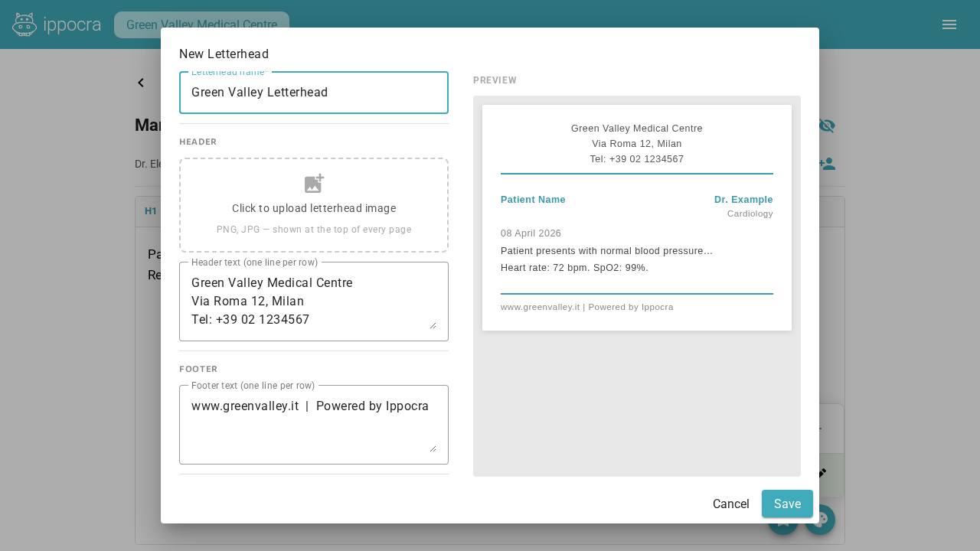Click the Ippocra hippo logo
The width and height of the screenshot is (980, 551).
24,24
